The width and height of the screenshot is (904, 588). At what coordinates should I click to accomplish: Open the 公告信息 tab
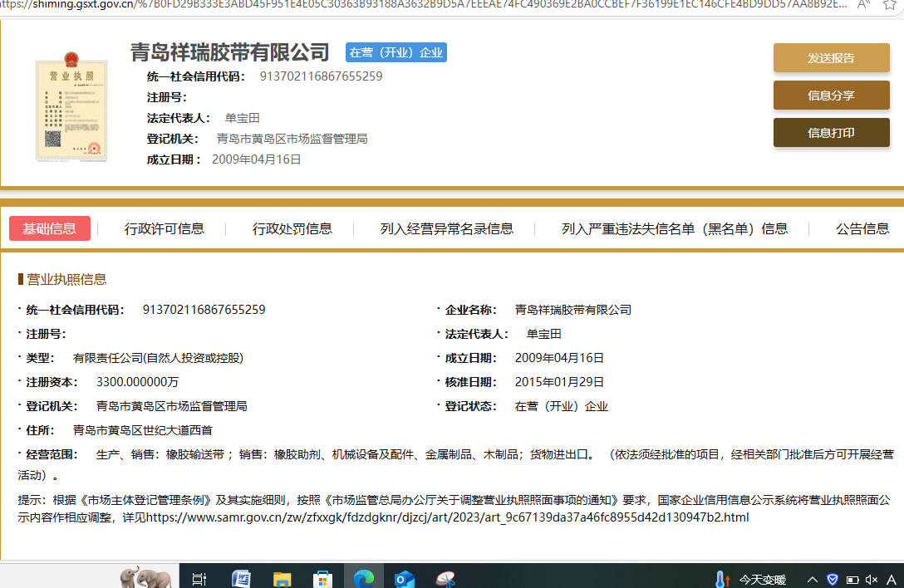point(862,228)
